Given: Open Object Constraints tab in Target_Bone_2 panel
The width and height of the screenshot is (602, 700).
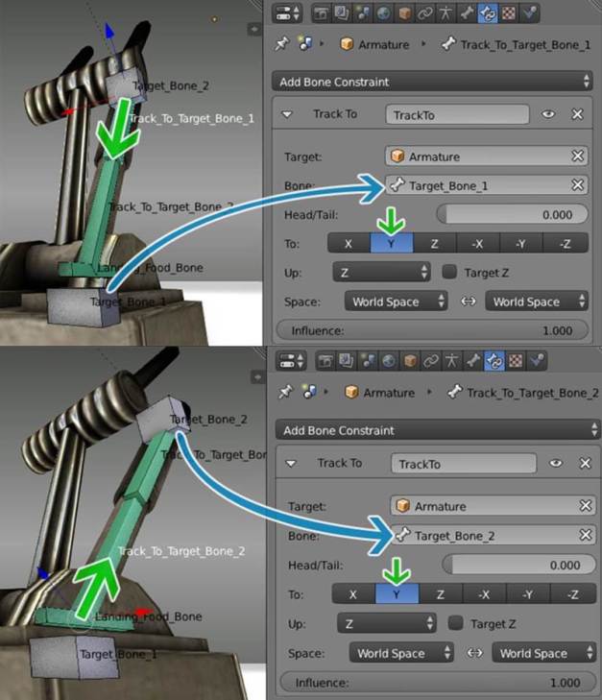Looking at the screenshot, I should point(431,361).
